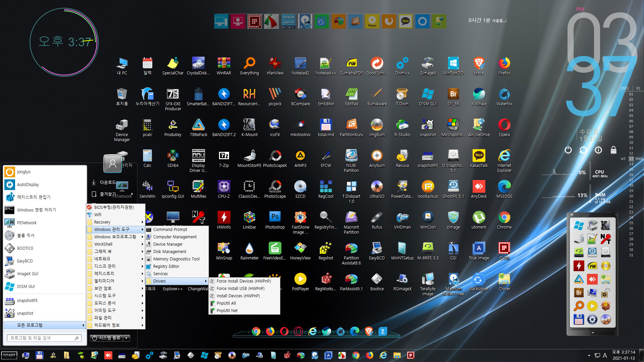Open R-Studio desktop icon
The width and height of the screenshot is (644, 362).
402,127
